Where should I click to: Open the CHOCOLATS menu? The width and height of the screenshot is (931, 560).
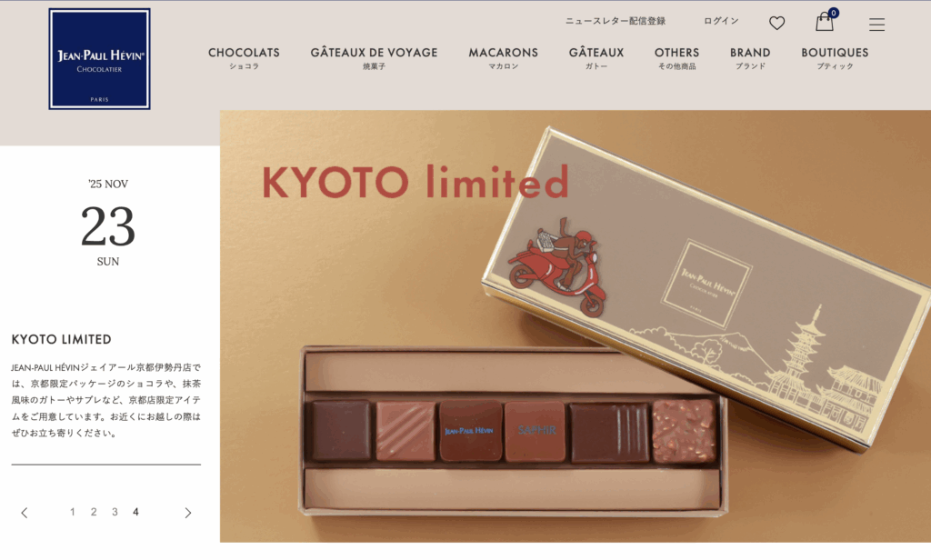244,58
